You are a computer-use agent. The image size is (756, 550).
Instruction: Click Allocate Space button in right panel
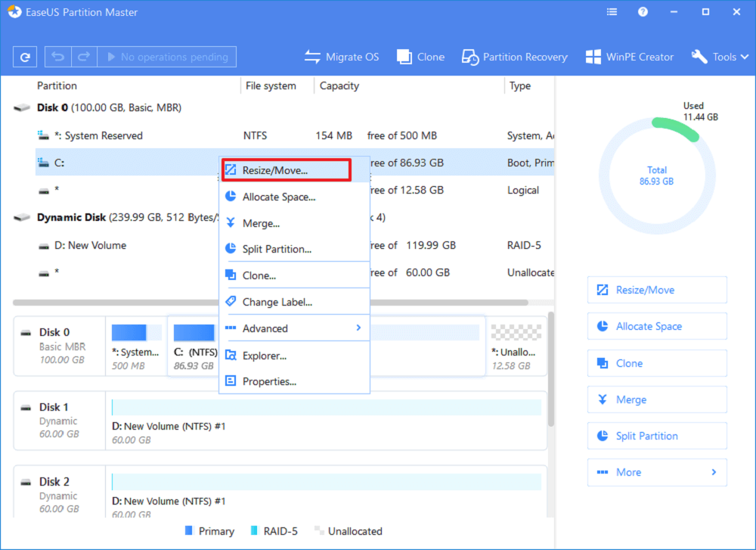(x=657, y=327)
